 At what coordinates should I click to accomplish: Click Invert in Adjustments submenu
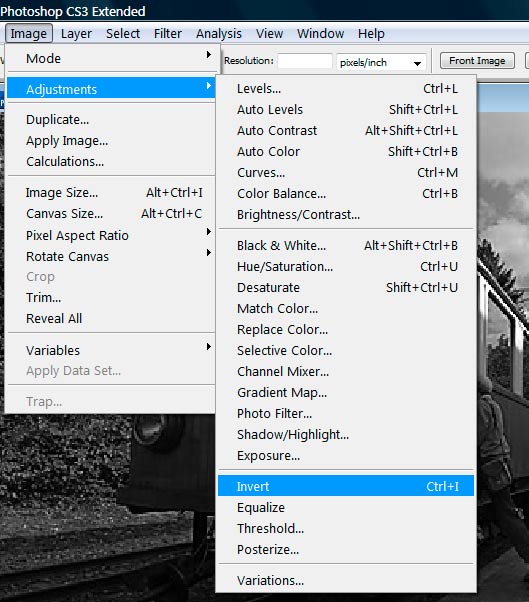click(346, 486)
